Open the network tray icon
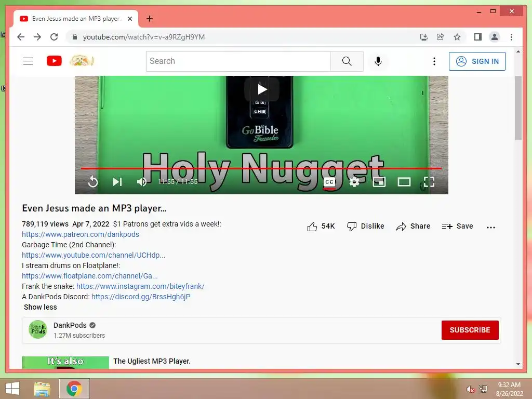This screenshot has width=532, height=399. (483, 389)
